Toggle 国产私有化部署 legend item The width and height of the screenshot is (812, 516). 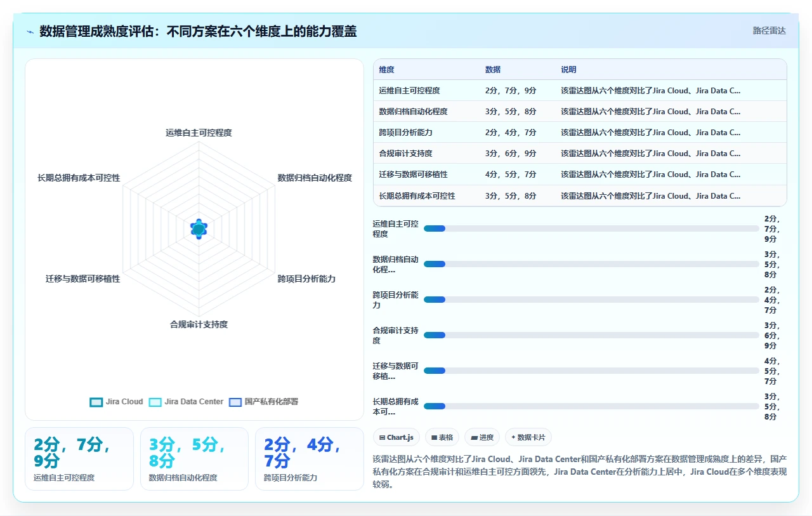pyautogui.click(x=263, y=402)
